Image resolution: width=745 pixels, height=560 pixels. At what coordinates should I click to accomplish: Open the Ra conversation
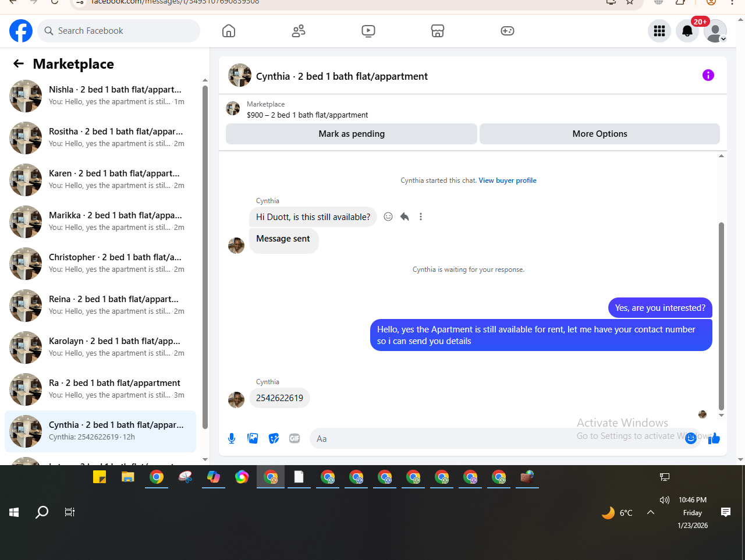coord(100,389)
